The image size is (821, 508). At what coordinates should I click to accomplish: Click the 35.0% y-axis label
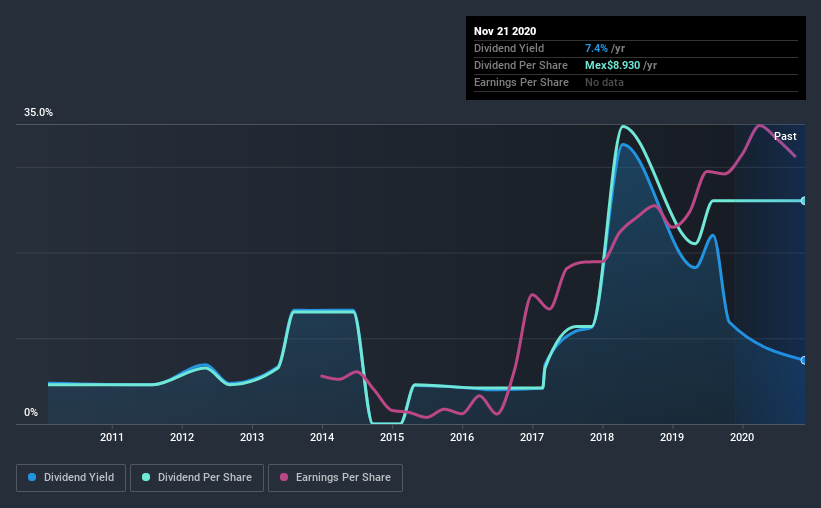coord(38,113)
